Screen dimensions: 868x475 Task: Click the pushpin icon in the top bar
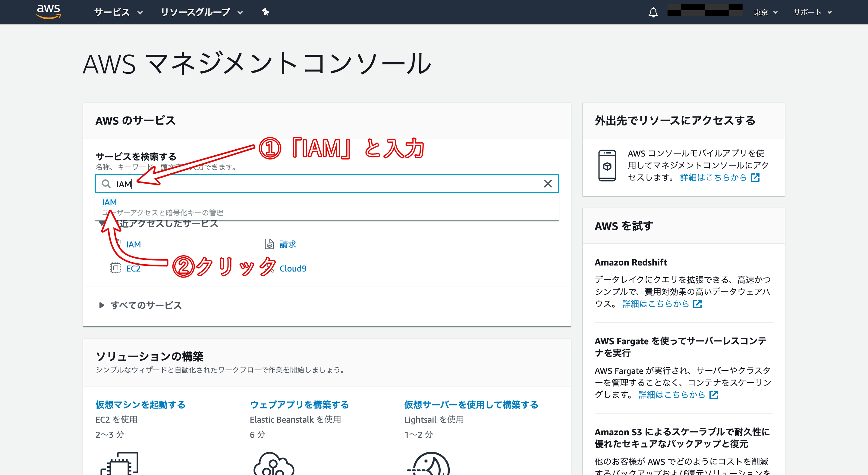point(266,12)
